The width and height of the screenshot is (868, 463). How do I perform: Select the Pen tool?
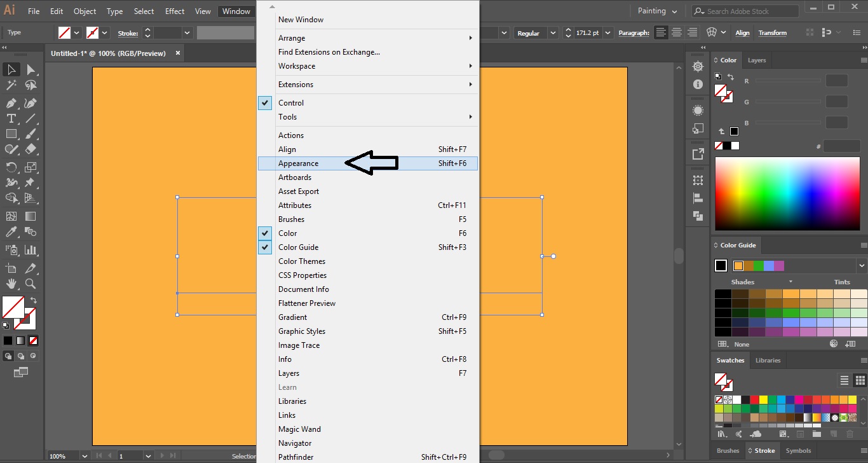(x=11, y=102)
